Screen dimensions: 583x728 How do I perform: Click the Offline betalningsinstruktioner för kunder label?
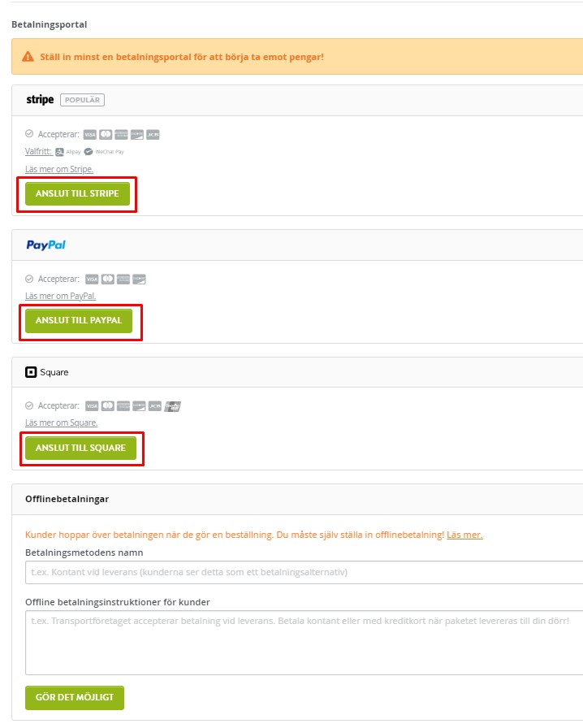point(118,602)
